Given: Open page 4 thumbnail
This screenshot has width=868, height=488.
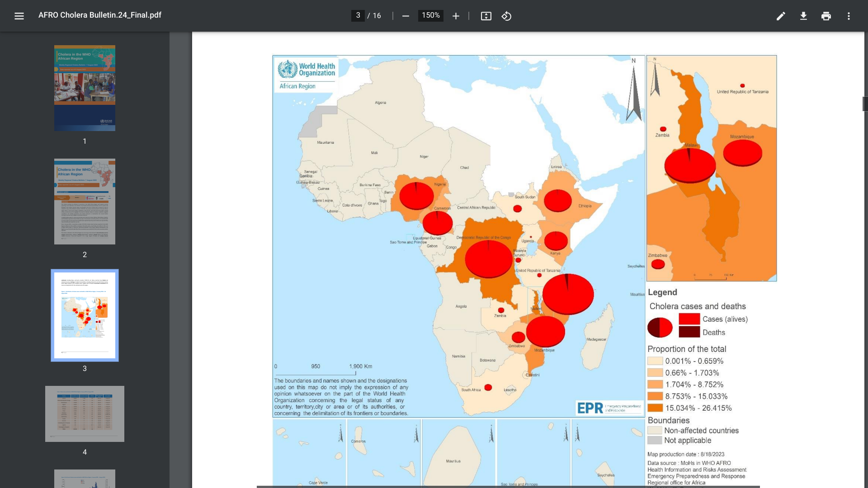Looking at the screenshot, I should [85, 414].
